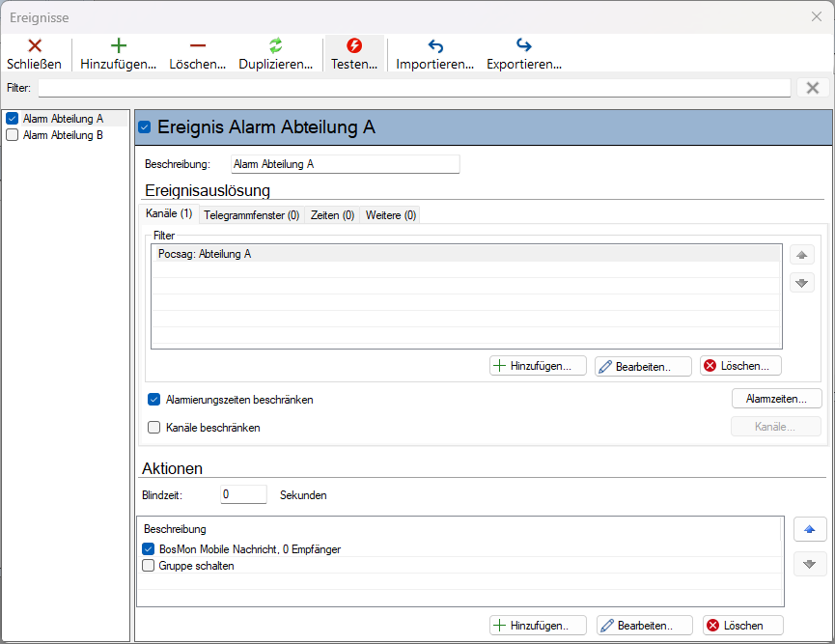Click the red minus Löschen toolbar icon
Screen dimensions: 835x644
pos(198,45)
